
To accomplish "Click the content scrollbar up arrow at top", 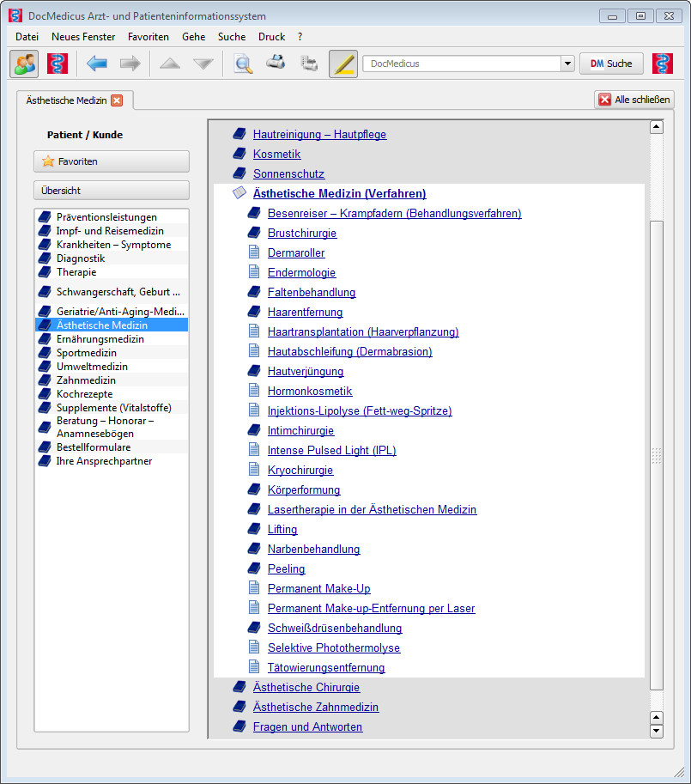I will tap(657, 127).
